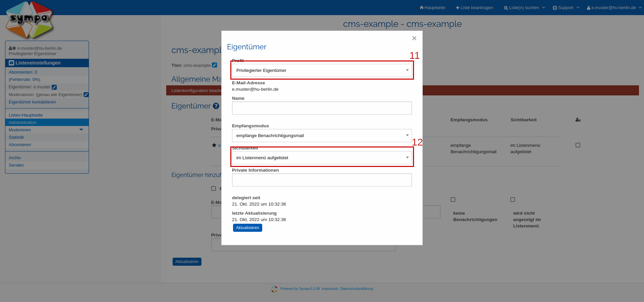Click the Name input field
This screenshot has height=302, width=644.
[322, 108]
